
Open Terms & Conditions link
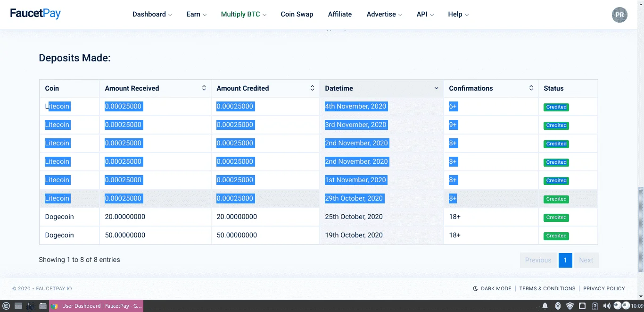tap(547, 288)
